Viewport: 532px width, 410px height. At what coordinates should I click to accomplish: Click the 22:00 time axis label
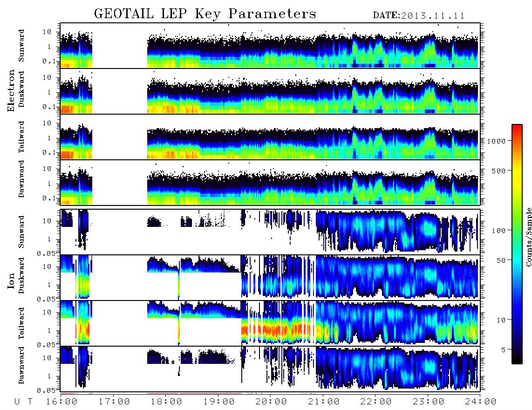coord(376,402)
